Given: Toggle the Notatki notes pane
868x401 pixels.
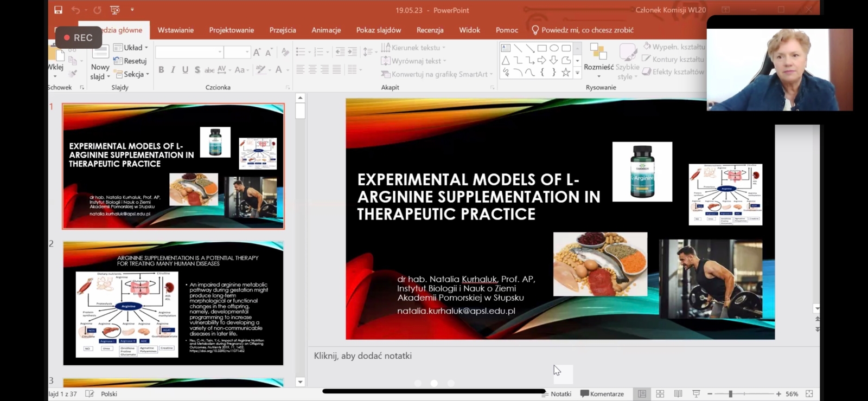Looking at the screenshot, I should (x=556, y=394).
